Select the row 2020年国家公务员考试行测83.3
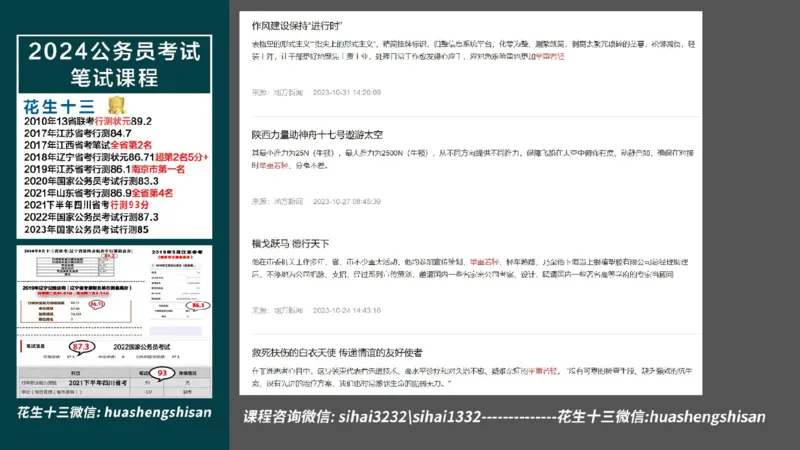Image resolution: width=800 pixels, height=450 pixels. [x=91, y=181]
